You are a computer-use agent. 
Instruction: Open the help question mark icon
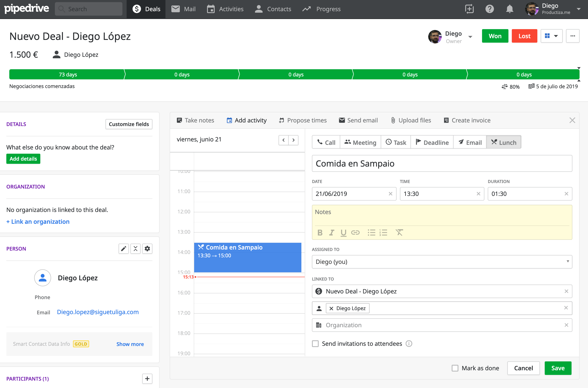489,9
